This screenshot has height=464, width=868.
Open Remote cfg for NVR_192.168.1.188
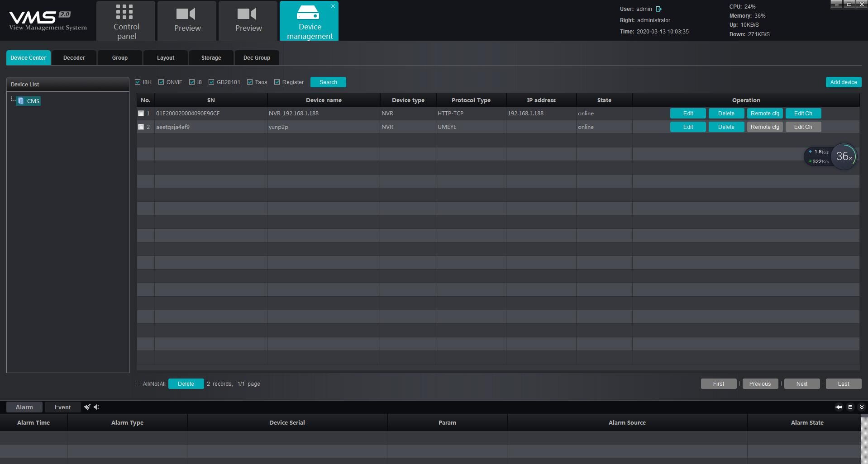pos(765,114)
